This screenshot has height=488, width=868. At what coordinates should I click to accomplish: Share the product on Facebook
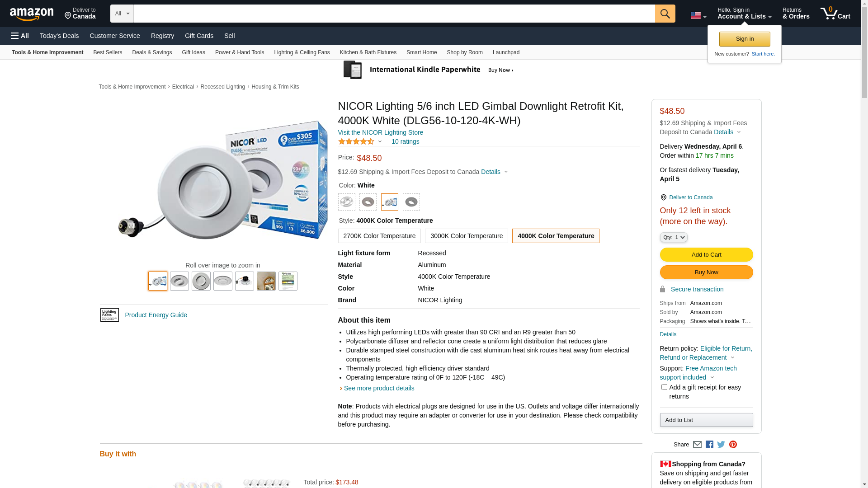(x=709, y=445)
